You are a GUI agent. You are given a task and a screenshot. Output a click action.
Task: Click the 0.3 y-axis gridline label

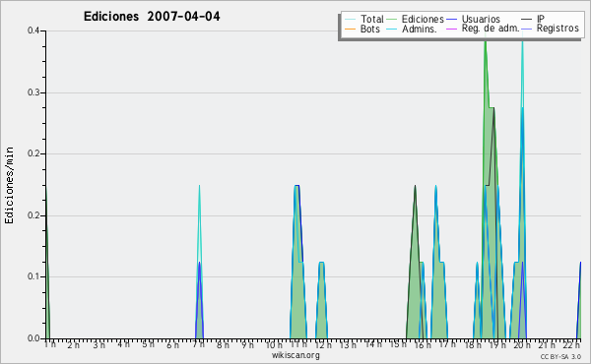click(33, 92)
